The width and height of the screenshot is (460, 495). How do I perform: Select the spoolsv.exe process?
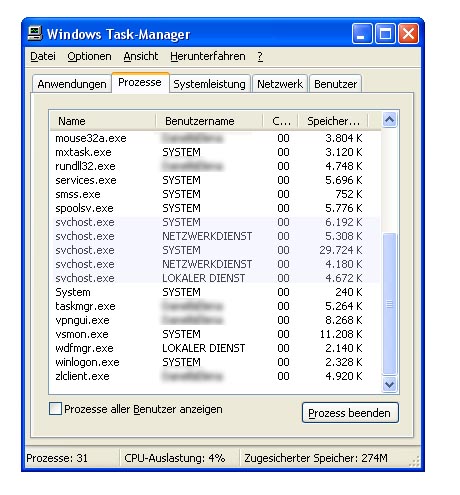pos(215,208)
